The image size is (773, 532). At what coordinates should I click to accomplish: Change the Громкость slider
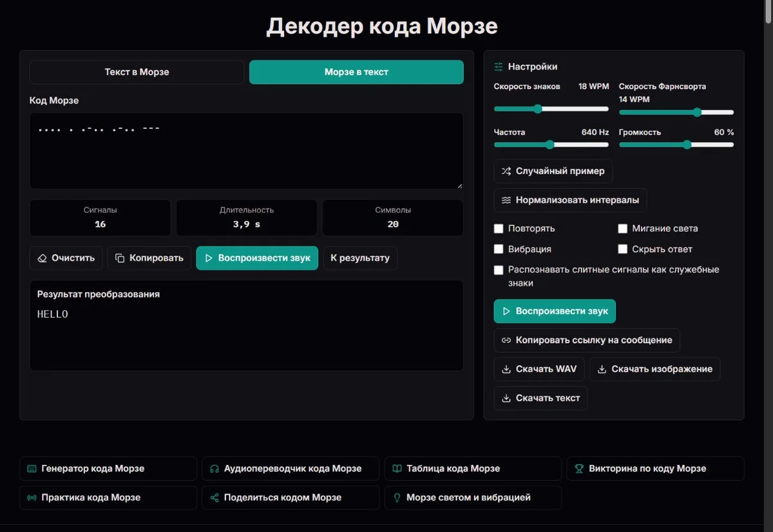click(676, 145)
